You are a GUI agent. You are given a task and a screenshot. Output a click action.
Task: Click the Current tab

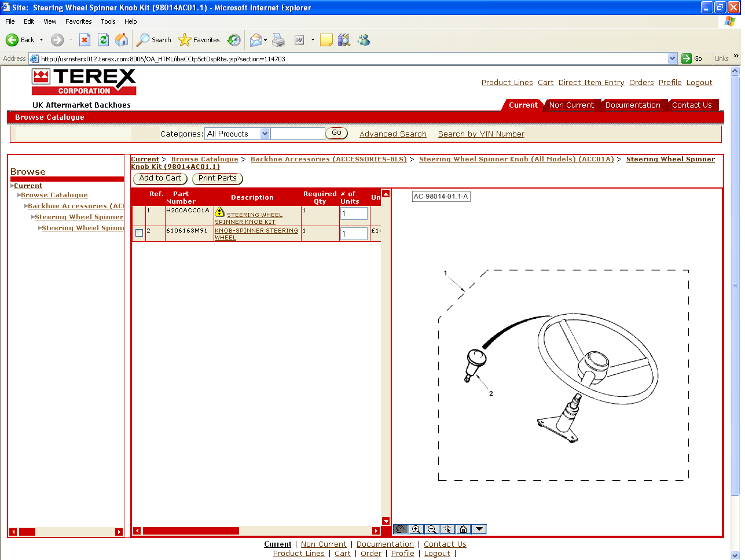(523, 105)
